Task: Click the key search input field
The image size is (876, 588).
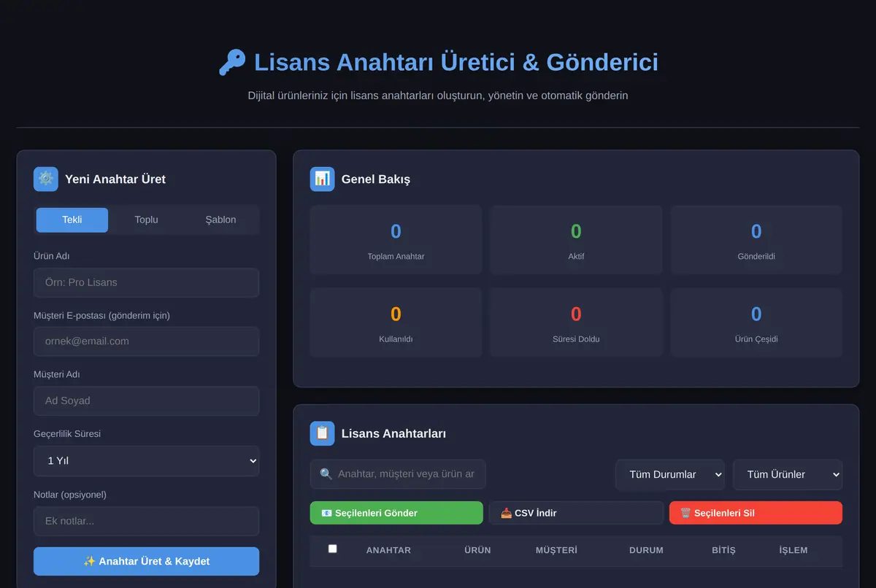Action: 398,474
